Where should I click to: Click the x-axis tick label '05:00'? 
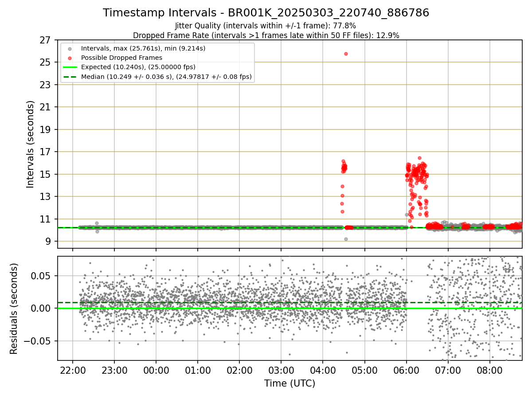coord(365,370)
